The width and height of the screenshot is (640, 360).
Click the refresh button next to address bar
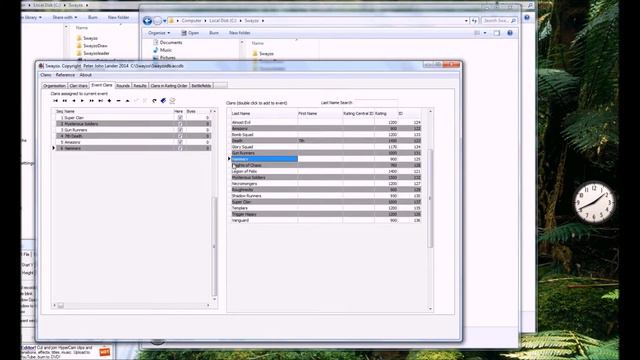[x=474, y=20]
